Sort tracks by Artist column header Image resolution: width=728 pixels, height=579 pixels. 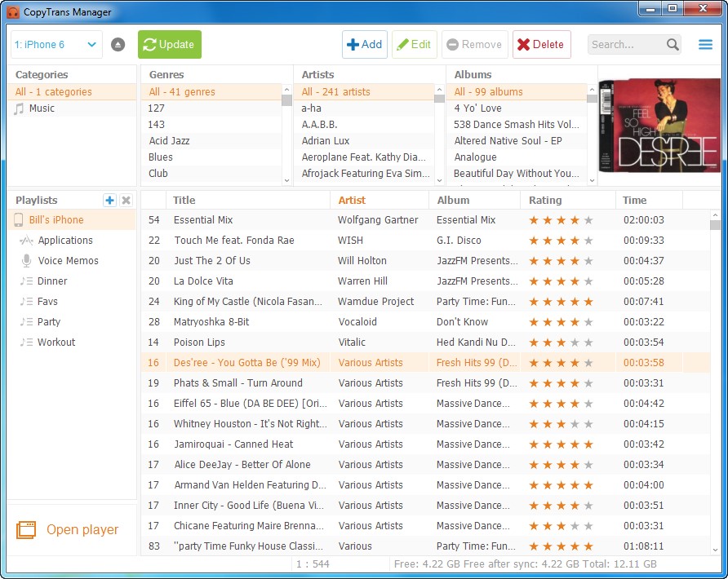coord(352,200)
